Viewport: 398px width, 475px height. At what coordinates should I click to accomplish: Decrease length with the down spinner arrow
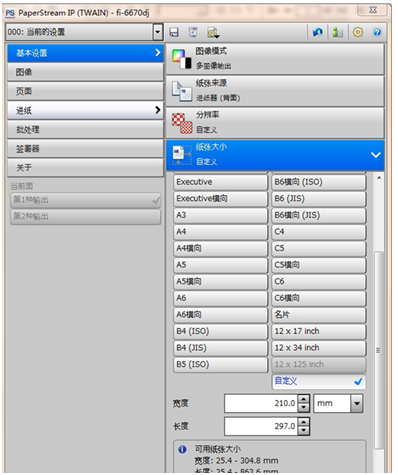303,431
